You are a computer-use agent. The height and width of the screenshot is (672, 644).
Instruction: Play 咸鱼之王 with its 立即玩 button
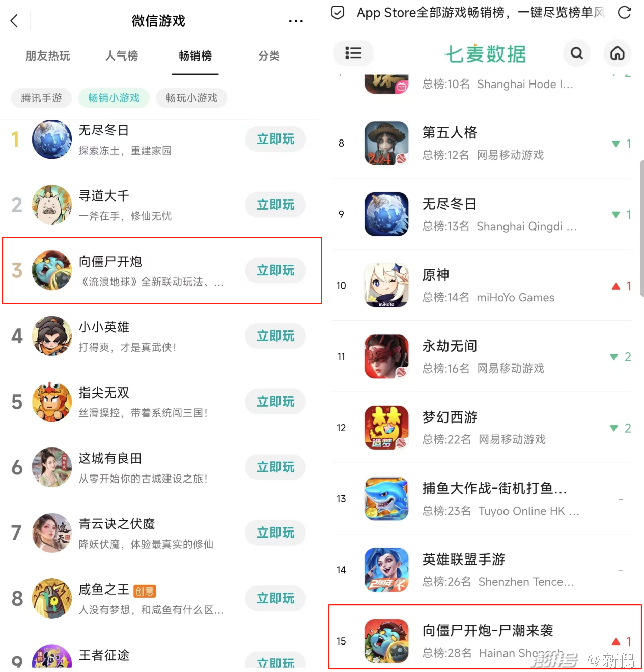(275, 598)
